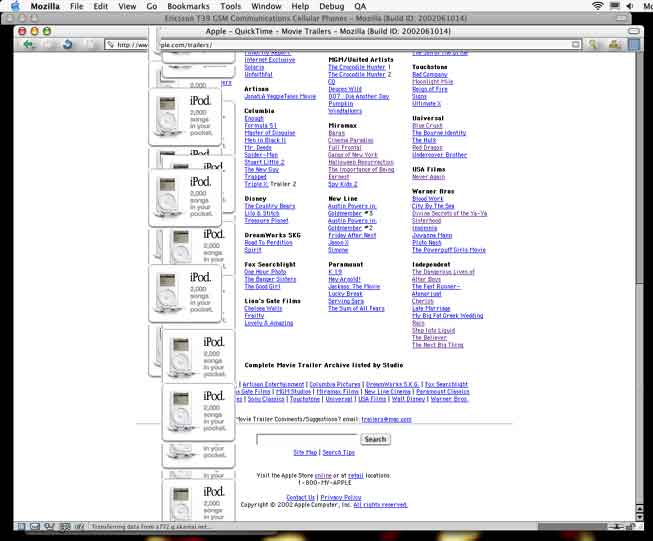
Task: Open the File menu
Action: coord(77,6)
